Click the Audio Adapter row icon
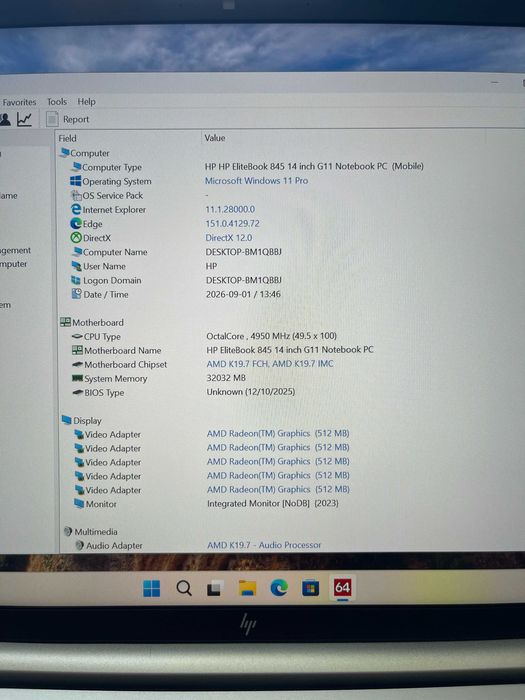 (80, 545)
